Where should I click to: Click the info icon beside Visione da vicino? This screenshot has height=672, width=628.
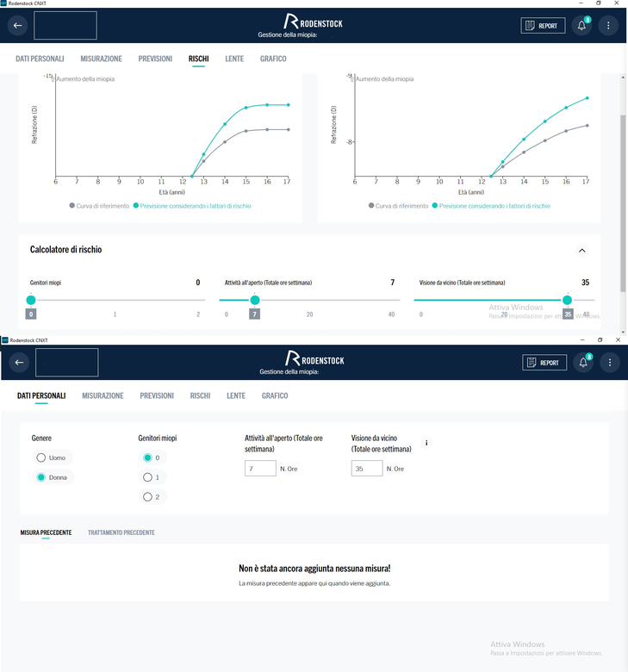(426, 443)
